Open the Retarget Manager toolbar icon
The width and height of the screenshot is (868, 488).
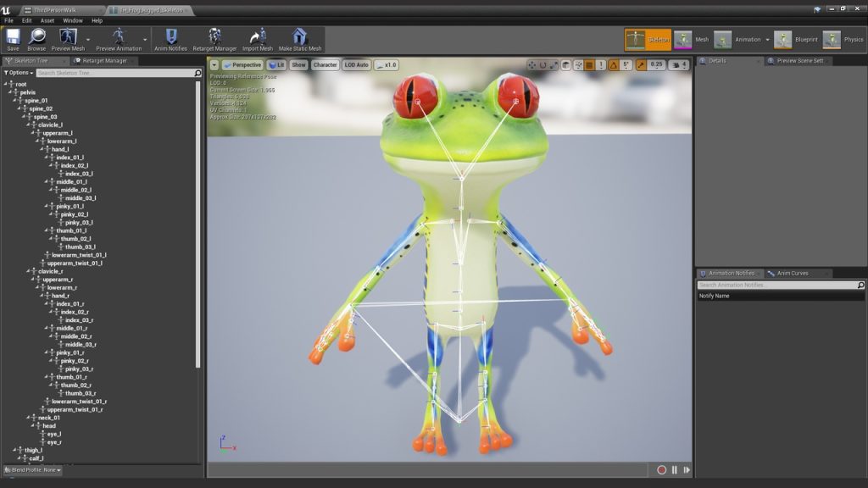tap(214, 37)
